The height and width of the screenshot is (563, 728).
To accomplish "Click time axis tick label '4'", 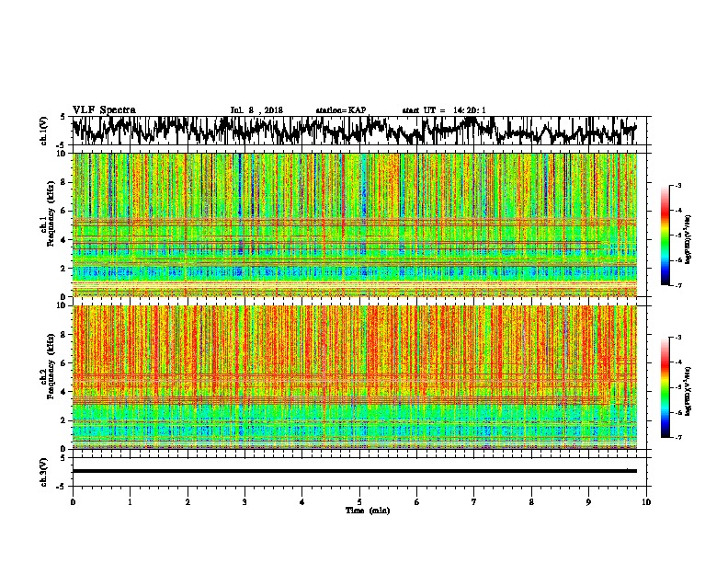I will [x=302, y=502].
